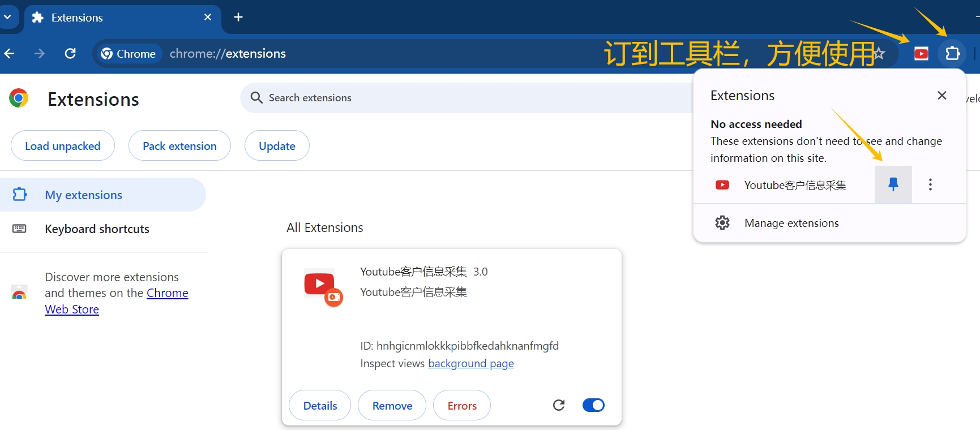Click the extension version 3.0 text
Viewport: 980px width, 430px height.
point(481,272)
